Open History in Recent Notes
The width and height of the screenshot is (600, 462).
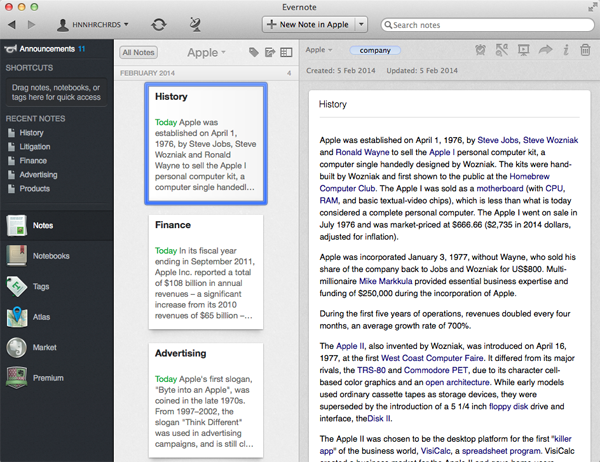pyautogui.click(x=31, y=133)
